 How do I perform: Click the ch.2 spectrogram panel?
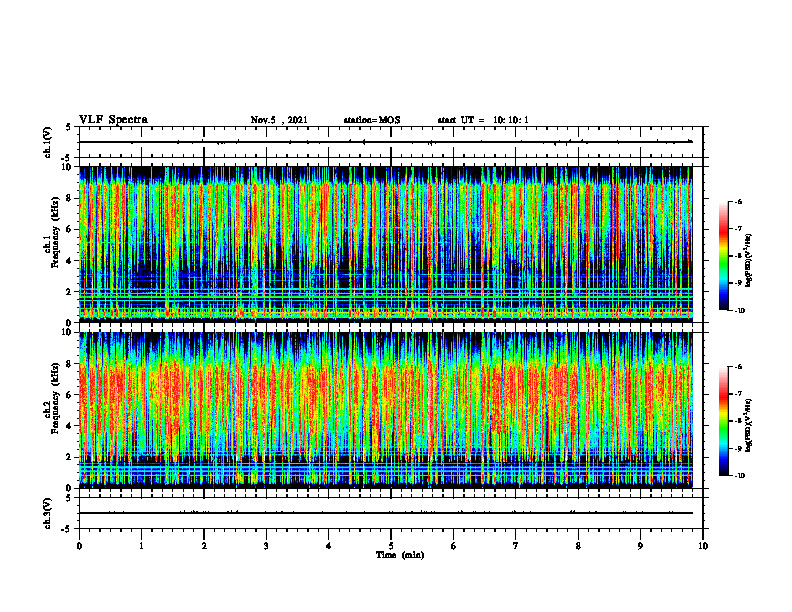pyautogui.click(x=386, y=410)
